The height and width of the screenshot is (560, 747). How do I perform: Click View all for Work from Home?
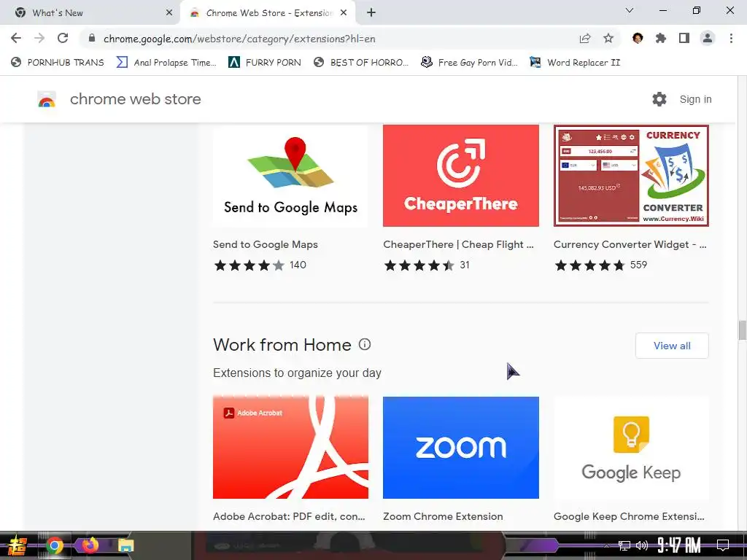point(672,346)
